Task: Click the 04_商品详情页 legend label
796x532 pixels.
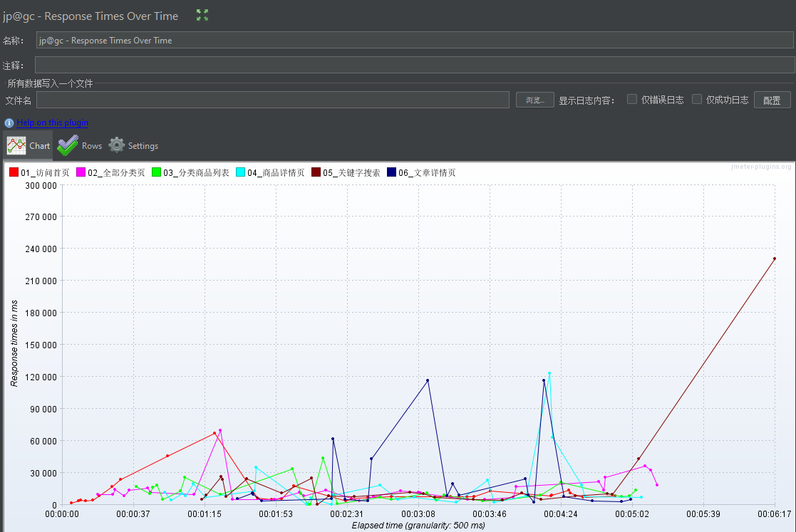Action: 276,172
